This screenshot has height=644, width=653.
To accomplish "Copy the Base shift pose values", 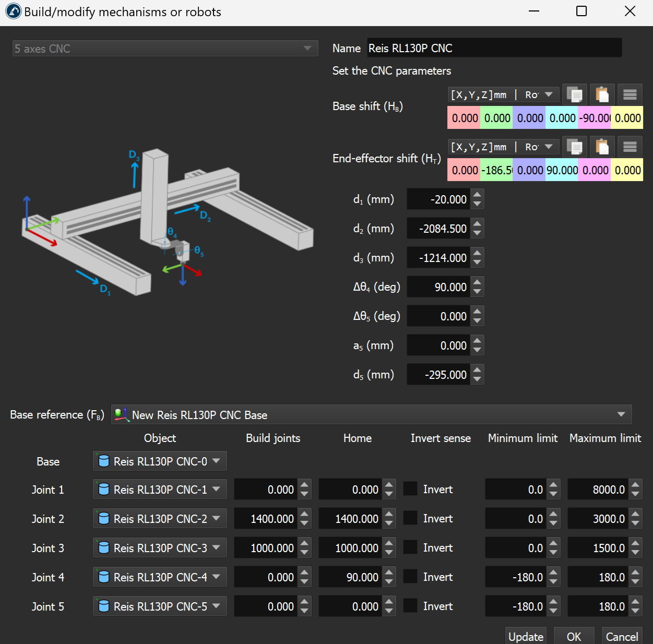I will [575, 94].
